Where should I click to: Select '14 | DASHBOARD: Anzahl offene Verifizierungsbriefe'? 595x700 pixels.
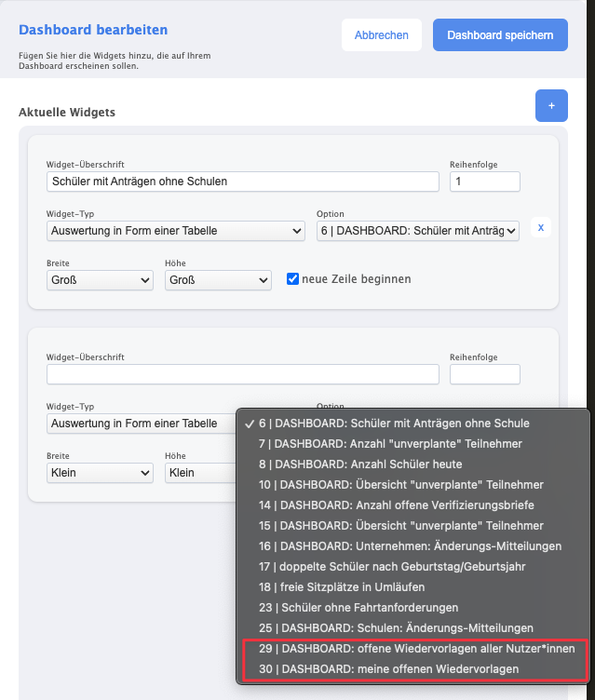click(396, 505)
